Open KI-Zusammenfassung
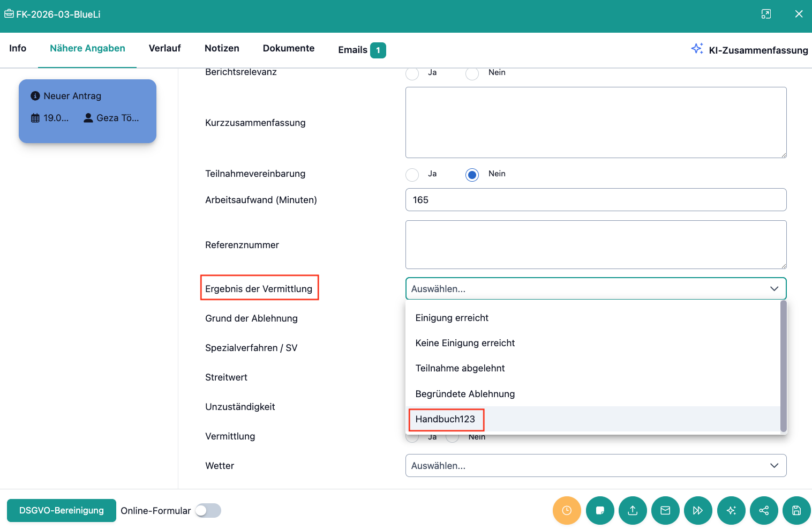Screen dimensions: 812x529 (x=749, y=50)
